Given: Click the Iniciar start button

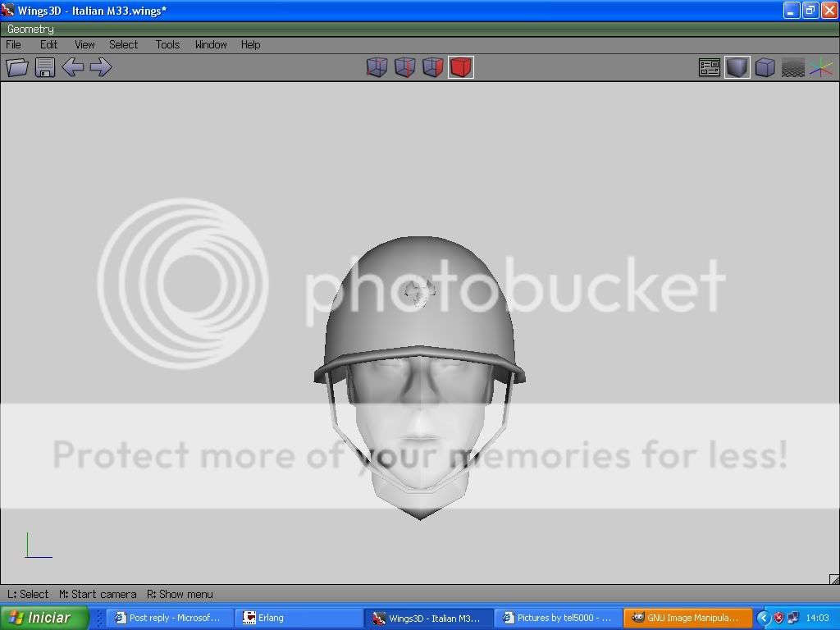Looking at the screenshot, I should coord(39,618).
